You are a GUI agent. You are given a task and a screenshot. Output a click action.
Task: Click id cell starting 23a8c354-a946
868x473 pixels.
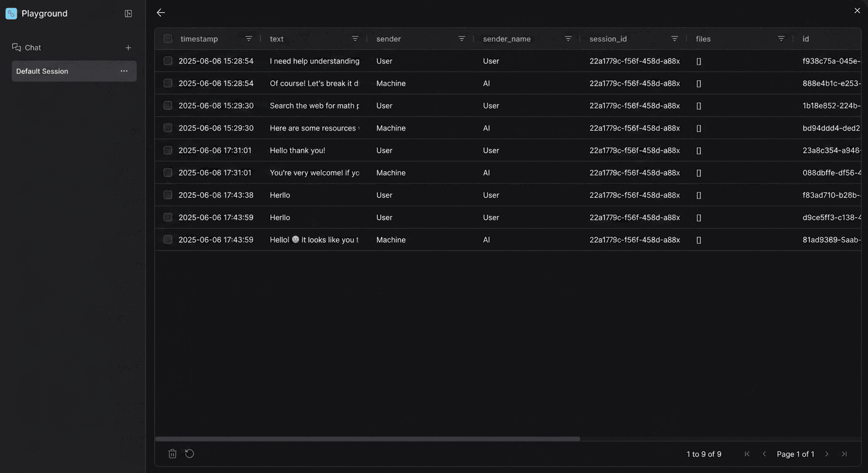831,150
